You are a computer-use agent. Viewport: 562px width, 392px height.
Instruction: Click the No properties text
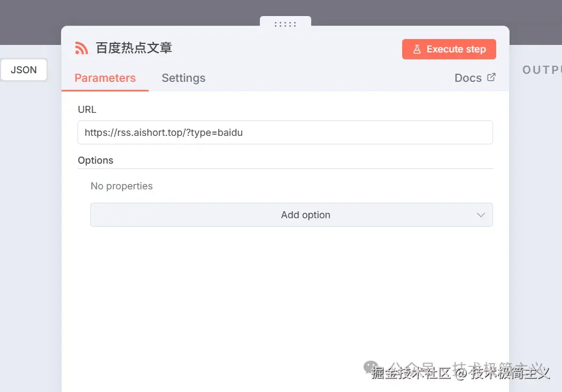(121, 186)
